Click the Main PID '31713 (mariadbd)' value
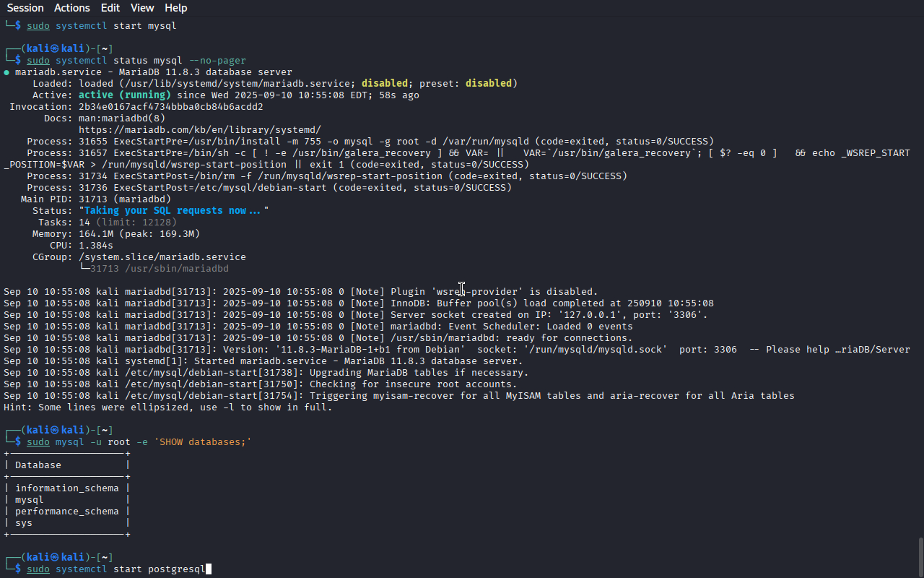The height and width of the screenshot is (578, 924). coord(125,199)
